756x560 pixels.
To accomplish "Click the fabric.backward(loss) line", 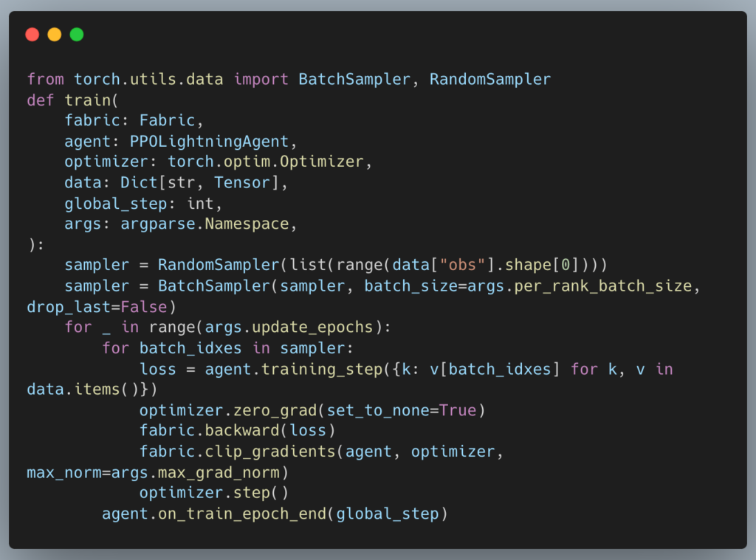I will tap(237, 430).
